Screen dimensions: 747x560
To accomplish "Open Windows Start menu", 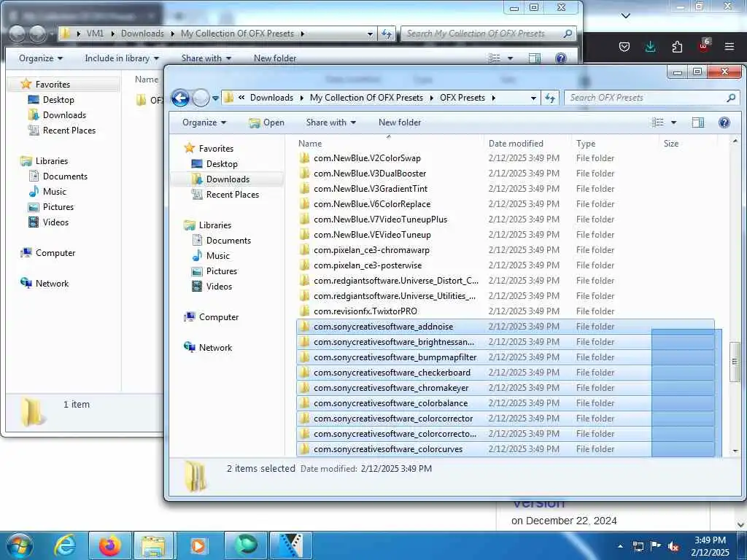I will click(19, 545).
